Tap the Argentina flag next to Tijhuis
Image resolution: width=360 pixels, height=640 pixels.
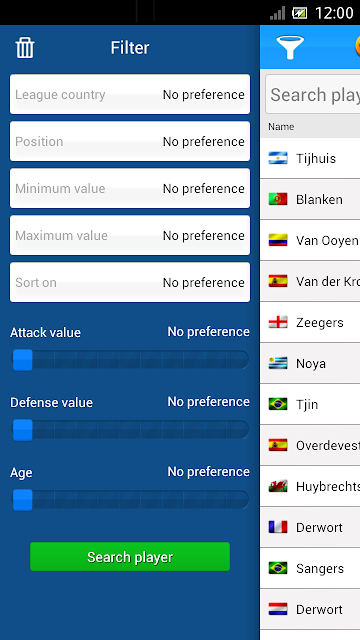point(278,158)
